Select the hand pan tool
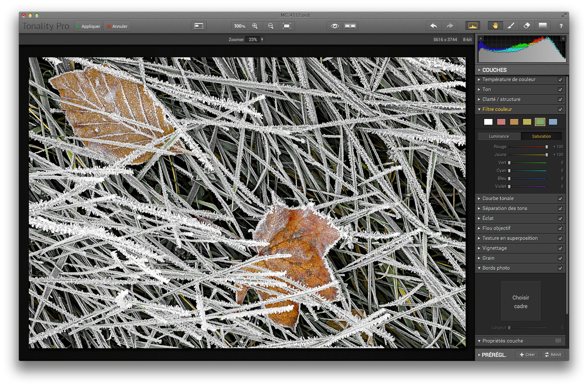 pos(495,26)
